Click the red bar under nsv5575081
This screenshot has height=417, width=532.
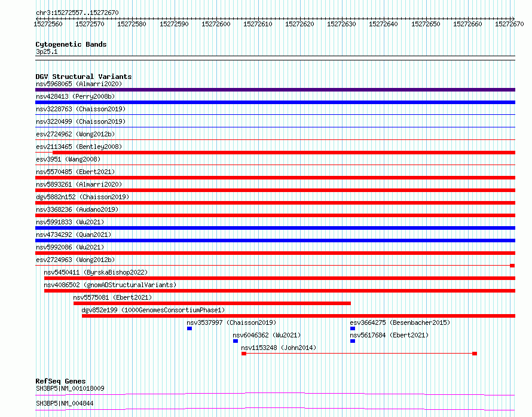coord(212,303)
